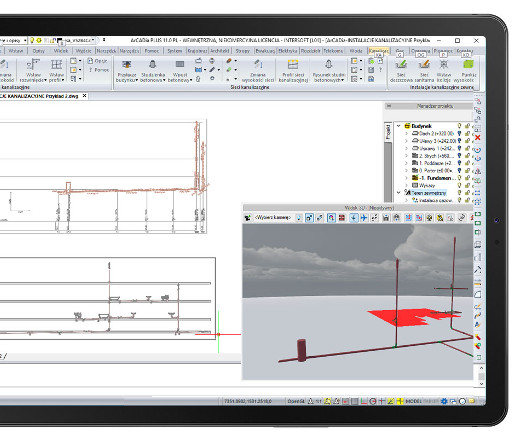Click the Menadżer projektu panel pin icon

click(x=389, y=106)
